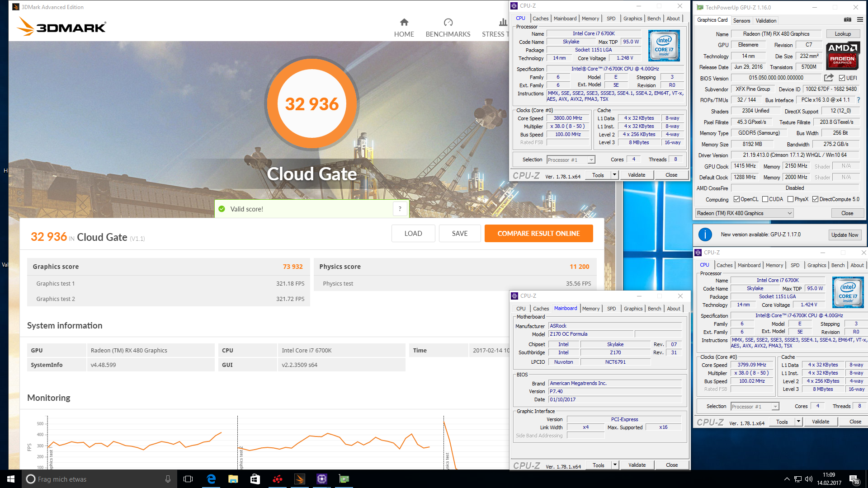The height and width of the screenshot is (488, 868).
Task: Open the Graphics tab in top CPU-Z window
Action: coord(632,19)
